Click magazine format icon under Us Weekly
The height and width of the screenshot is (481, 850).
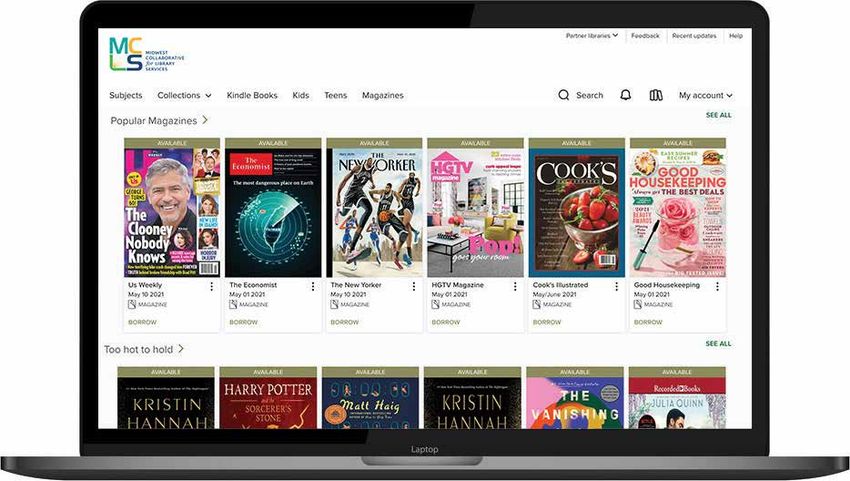(x=132, y=304)
